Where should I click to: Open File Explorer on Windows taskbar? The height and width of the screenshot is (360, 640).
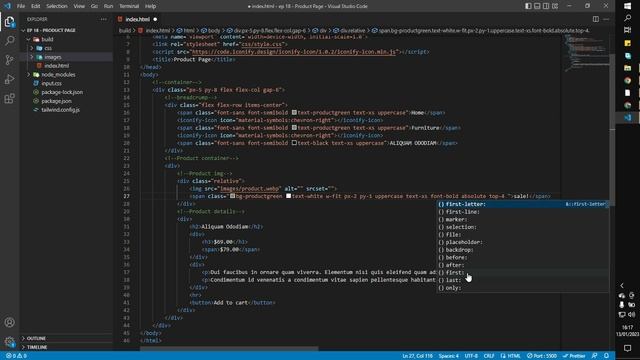(628, 68)
